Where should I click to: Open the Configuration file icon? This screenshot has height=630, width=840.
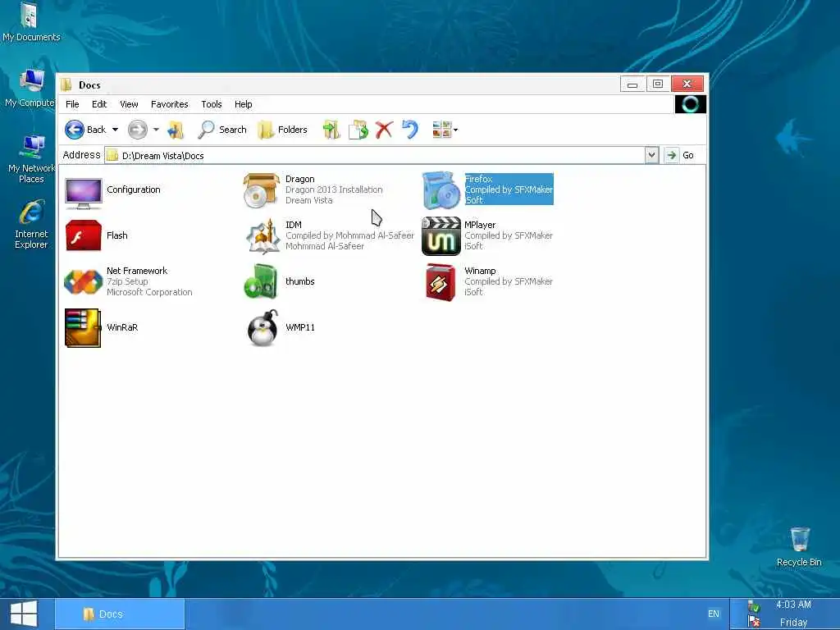[83, 194]
